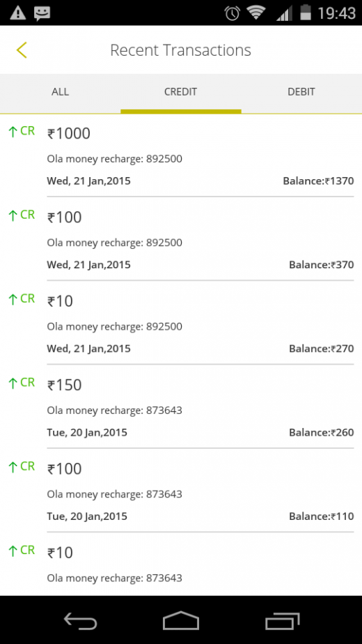Tap the Android back navigation button
362x644 pixels.
(81, 620)
